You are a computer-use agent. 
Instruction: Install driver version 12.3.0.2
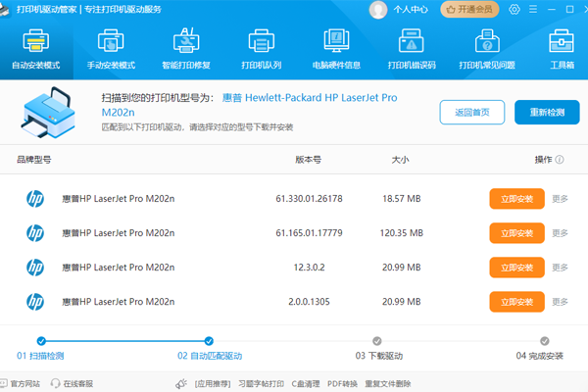[x=516, y=268]
